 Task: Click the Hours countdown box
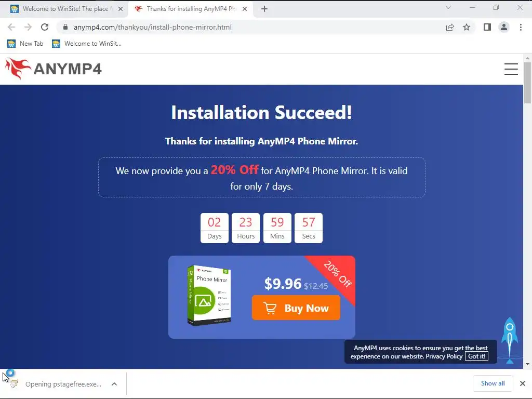(246, 228)
